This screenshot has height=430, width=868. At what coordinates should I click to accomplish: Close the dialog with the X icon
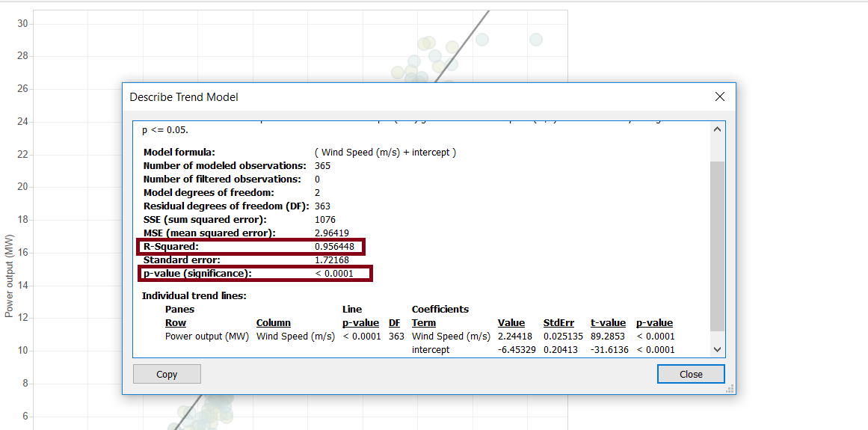pos(720,97)
